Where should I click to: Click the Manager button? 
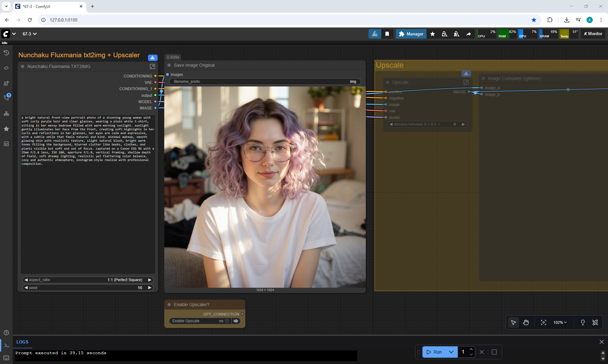pos(411,34)
